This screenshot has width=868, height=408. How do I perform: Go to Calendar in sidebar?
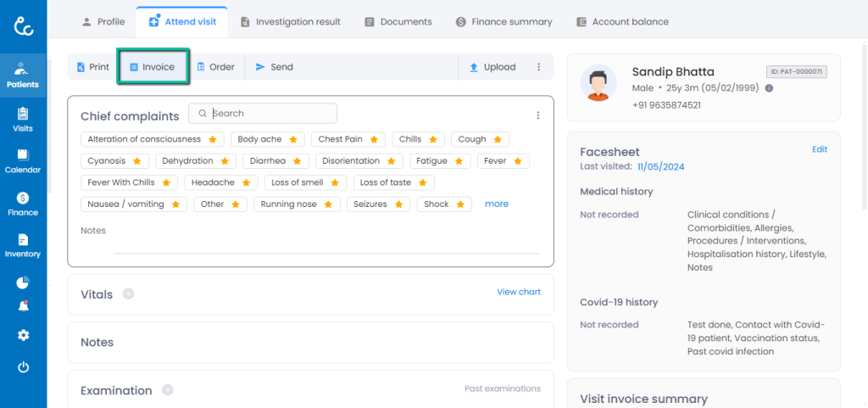tap(23, 161)
